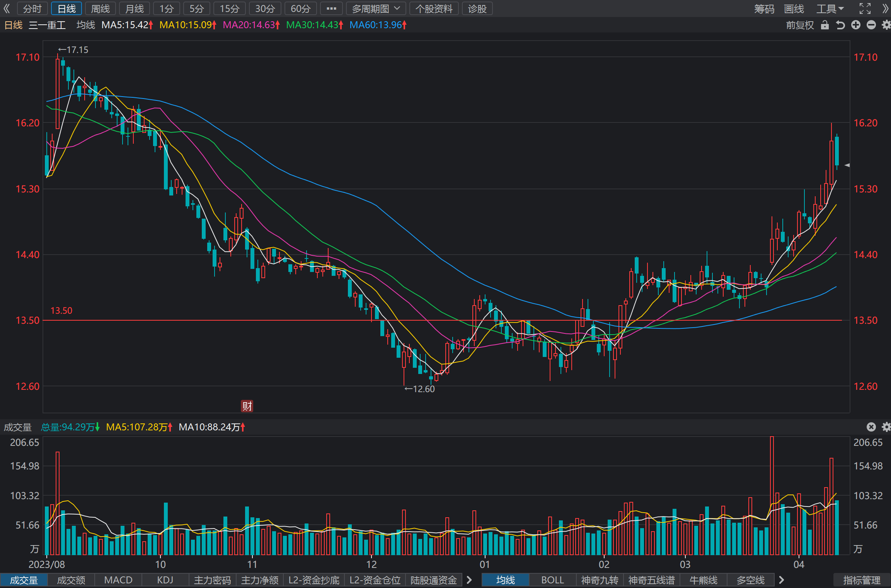The height and width of the screenshot is (588, 891).
Task: Show more periods via ellipsis button
Action: coord(331,8)
